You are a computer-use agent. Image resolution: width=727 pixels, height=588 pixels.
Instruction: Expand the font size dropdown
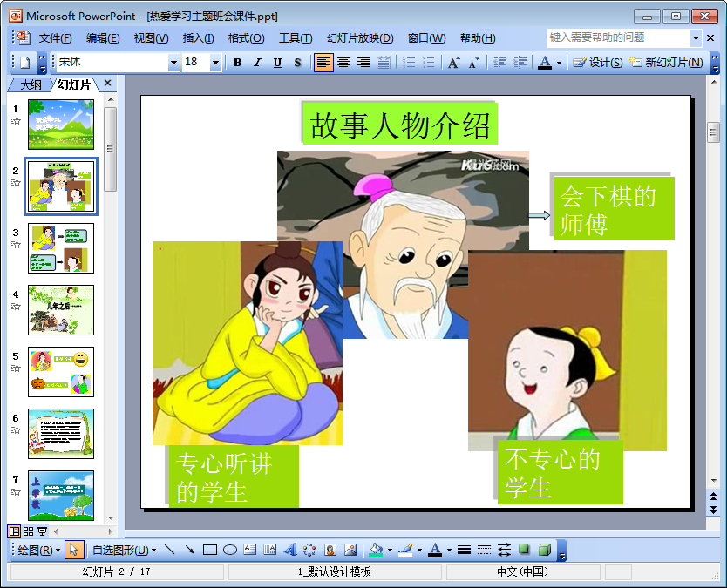pyautogui.click(x=215, y=63)
